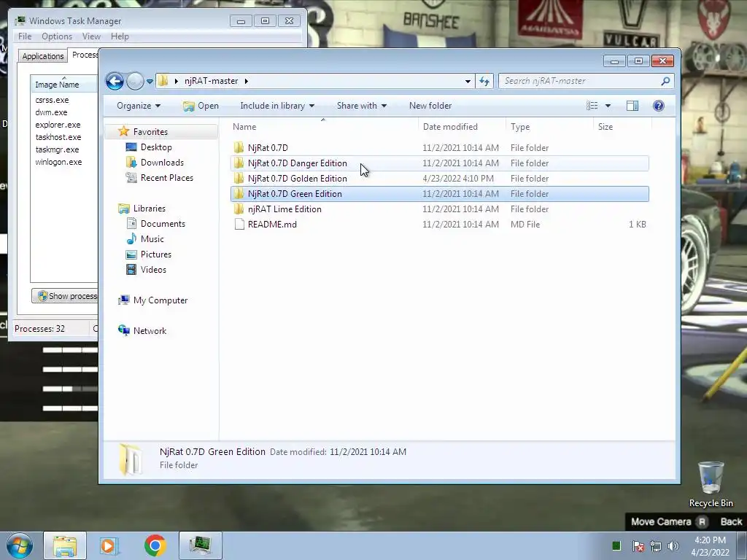
Task: Select the NjRat 0.7D Danger Edition folder
Action: click(439, 163)
